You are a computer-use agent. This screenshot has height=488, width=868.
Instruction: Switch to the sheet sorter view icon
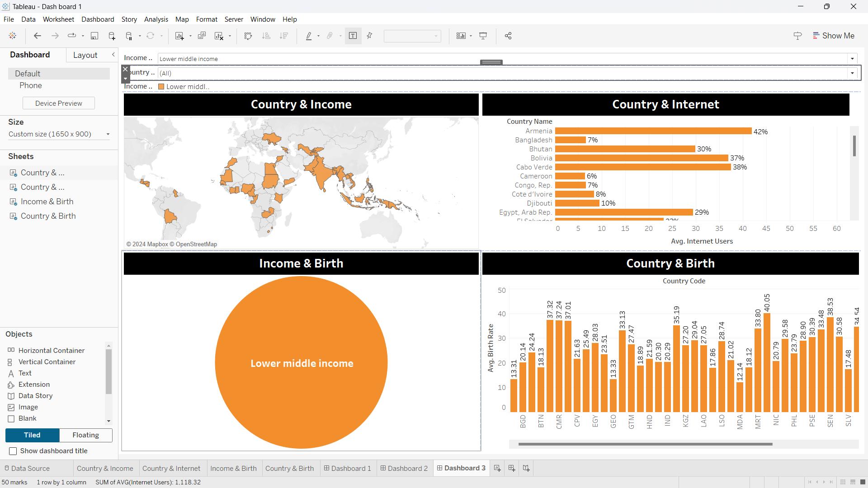[842, 482]
